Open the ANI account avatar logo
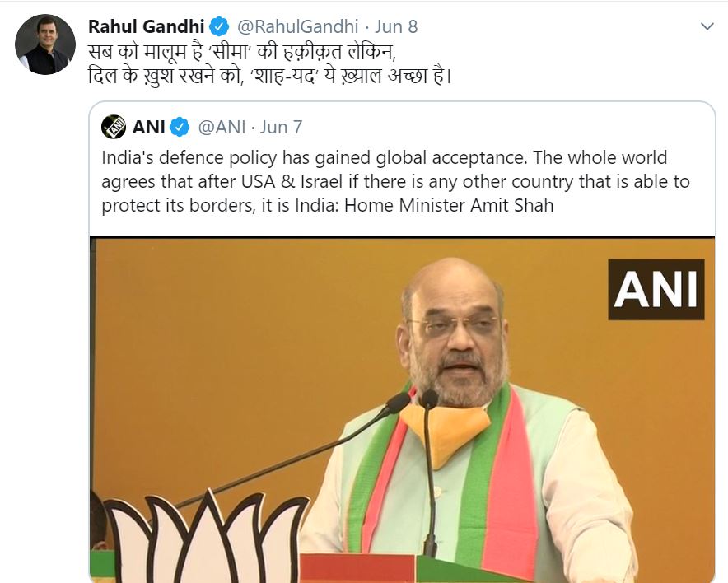728x583 pixels. [x=114, y=127]
